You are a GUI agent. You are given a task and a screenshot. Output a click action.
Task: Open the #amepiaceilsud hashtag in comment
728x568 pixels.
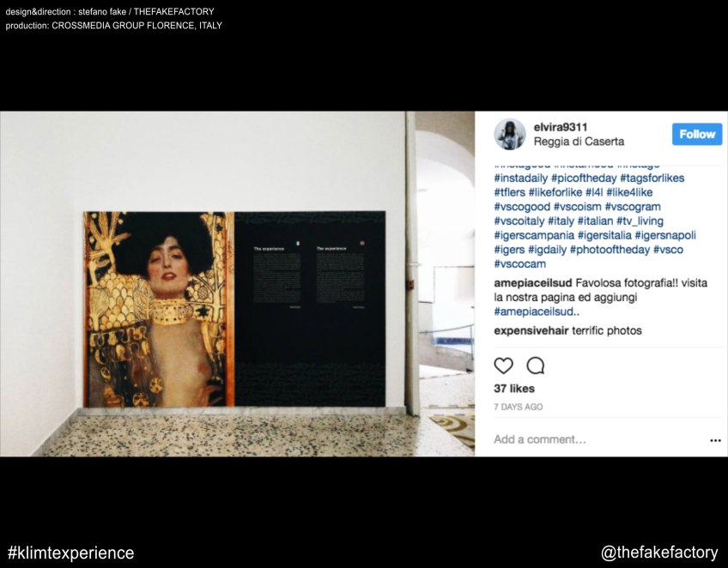point(537,311)
